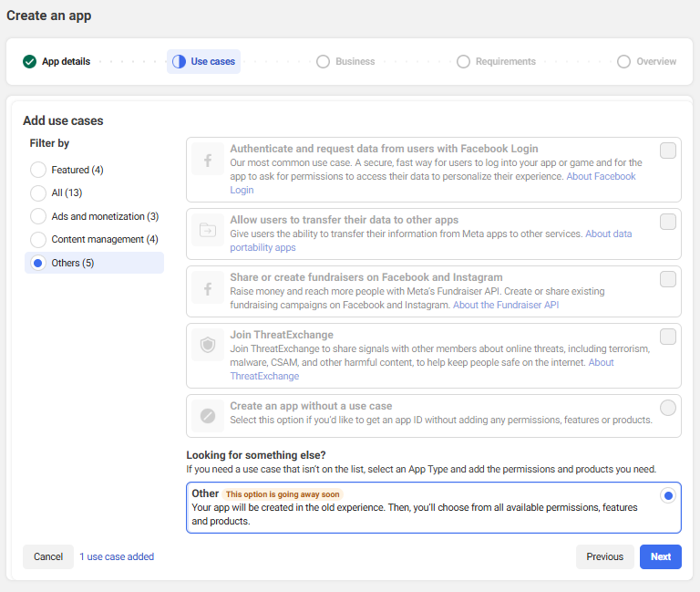
Task: Click the fundraisers Facebook icon
Action: [208, 289]
